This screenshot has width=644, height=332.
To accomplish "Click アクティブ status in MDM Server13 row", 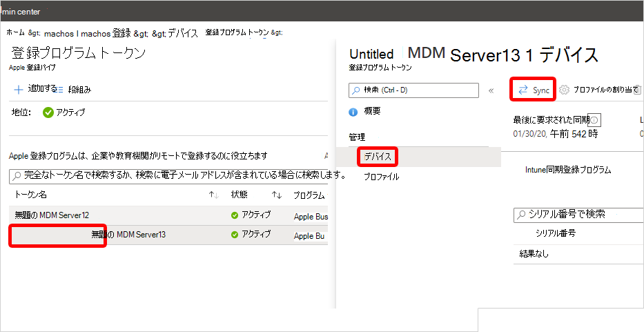I will tap(251, 235).
